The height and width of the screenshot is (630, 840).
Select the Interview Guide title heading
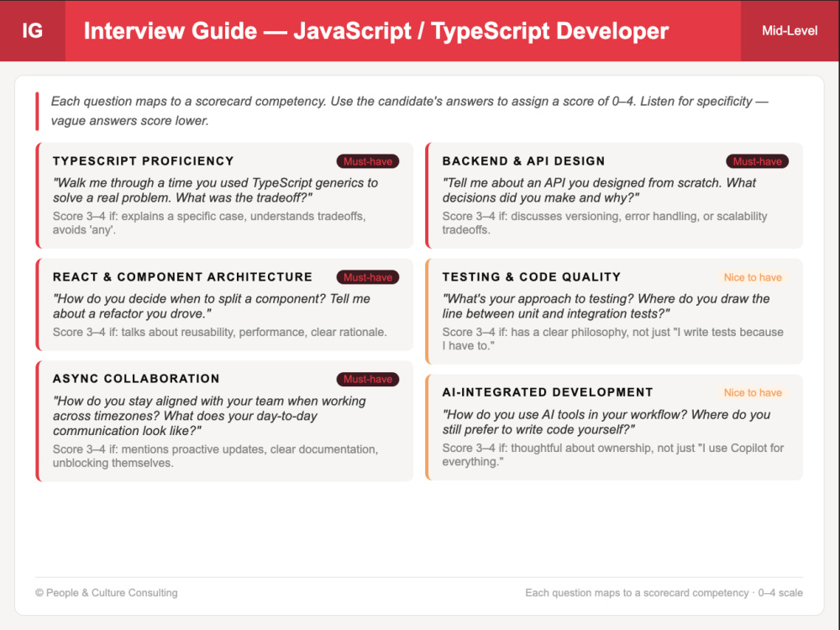tap(376, 30)
